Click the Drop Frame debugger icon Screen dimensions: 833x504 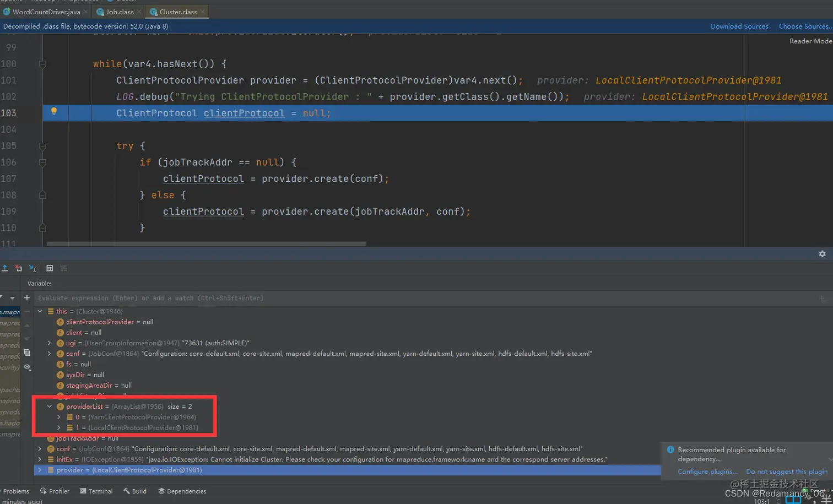pyautogui.click(x=19, y=268)
